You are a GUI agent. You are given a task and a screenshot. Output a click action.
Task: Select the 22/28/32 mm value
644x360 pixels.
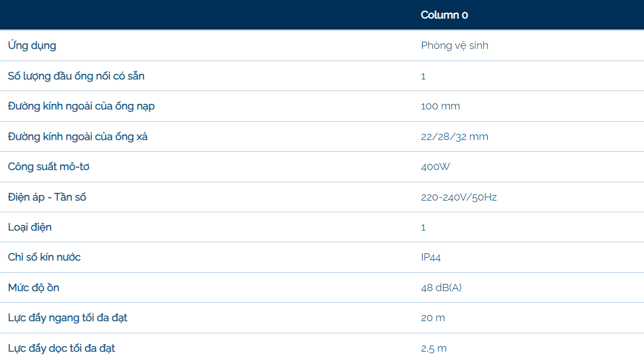coord(454,137)
